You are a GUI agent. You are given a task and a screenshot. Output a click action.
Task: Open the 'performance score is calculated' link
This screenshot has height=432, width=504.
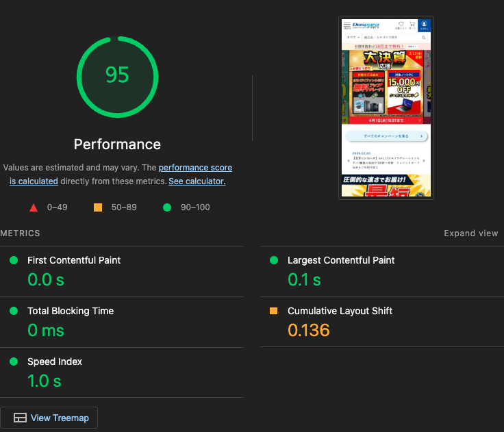(195, 168)
